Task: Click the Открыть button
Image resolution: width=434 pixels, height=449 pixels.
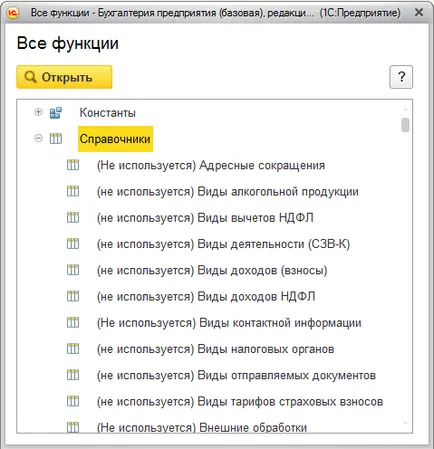Action: [64, 77]
